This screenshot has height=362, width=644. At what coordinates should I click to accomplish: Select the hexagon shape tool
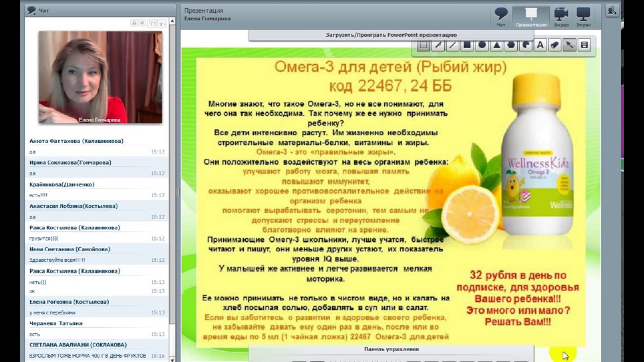point(511,45)
